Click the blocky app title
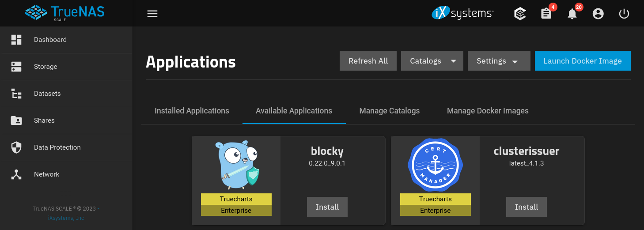 [x=327, y=151]
